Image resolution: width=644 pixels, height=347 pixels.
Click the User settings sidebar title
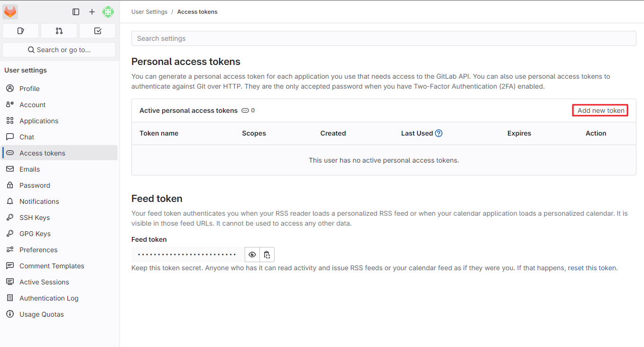26,70
